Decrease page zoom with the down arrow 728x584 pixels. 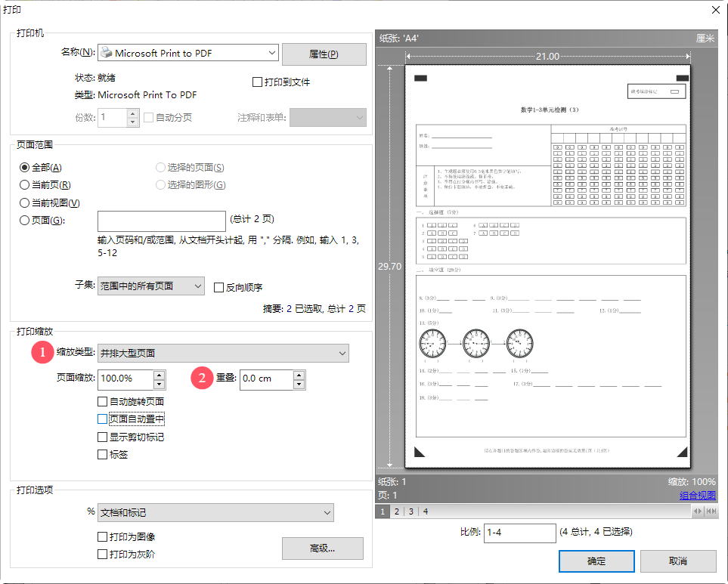point(159,383)
